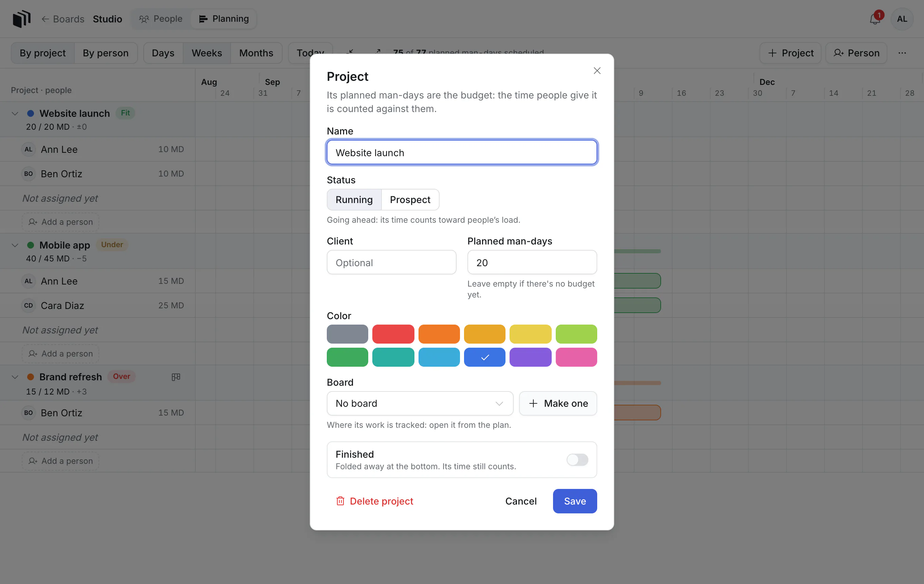The image size is (924, 584).
Task: Set status to Prospect
Action: click(410, 199)
